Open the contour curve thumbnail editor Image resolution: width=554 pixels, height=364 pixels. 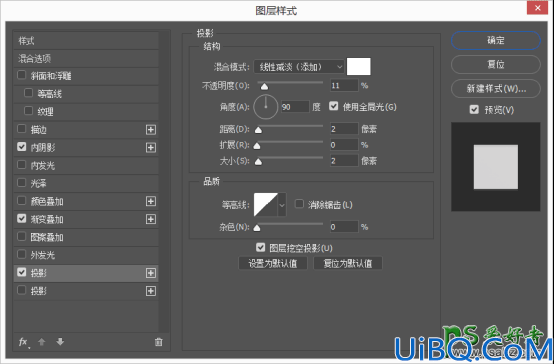pyautogui.click(x=266, y=205)
